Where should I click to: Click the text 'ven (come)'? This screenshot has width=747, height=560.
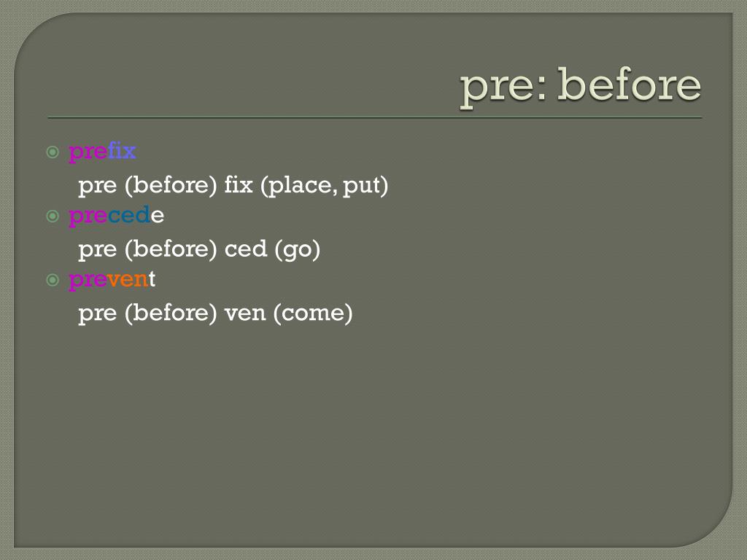[288, 314]
